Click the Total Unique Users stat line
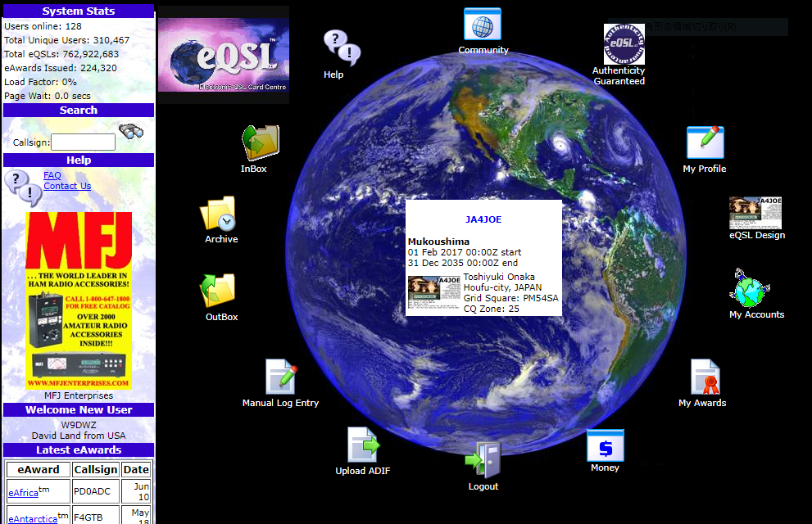 [x=66, y=40]
